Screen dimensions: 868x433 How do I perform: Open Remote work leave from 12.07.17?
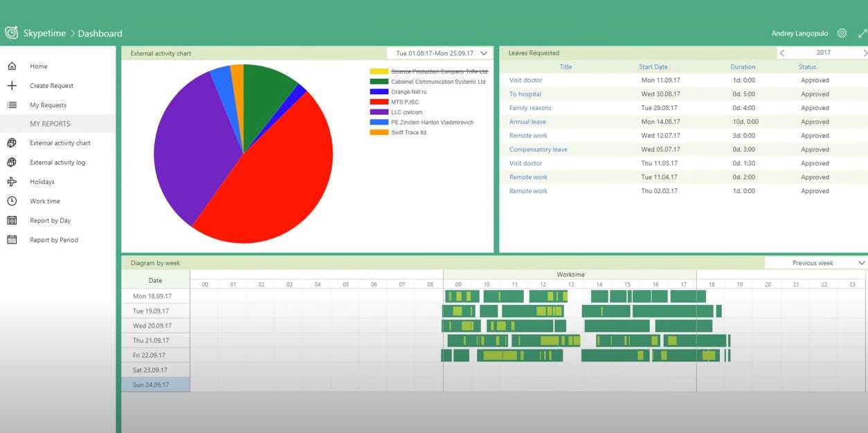coord(528,136)
